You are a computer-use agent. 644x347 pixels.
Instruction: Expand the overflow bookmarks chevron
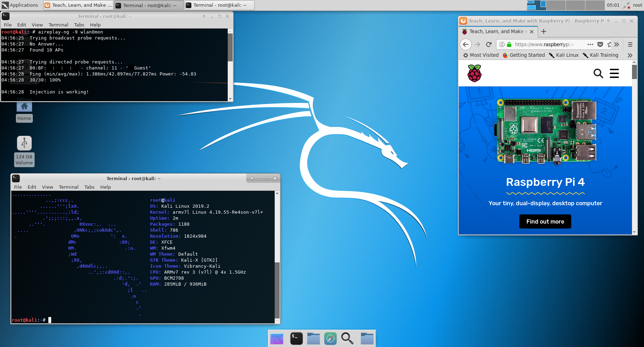[x=630, y=55]
